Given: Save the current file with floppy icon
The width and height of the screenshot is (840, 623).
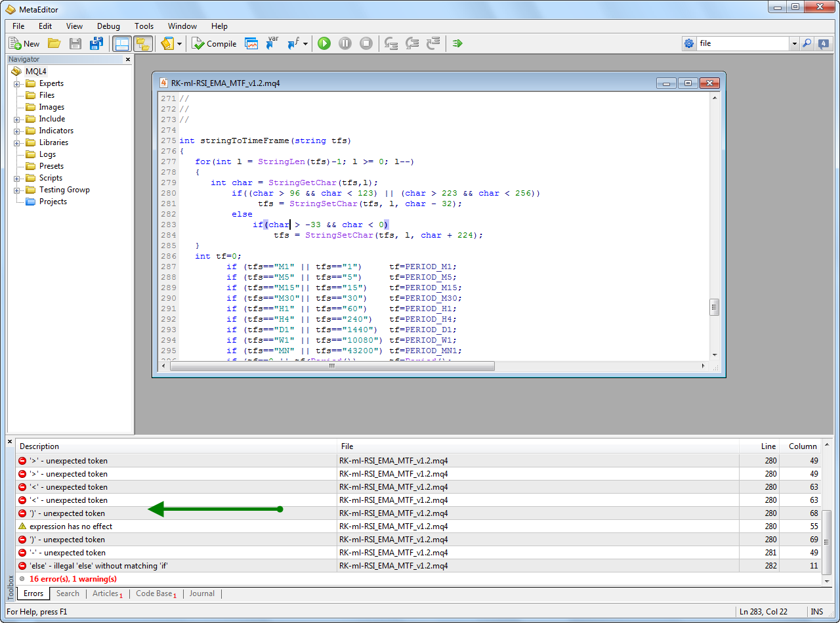Looking at the screenshot, I should click(75, 43).
